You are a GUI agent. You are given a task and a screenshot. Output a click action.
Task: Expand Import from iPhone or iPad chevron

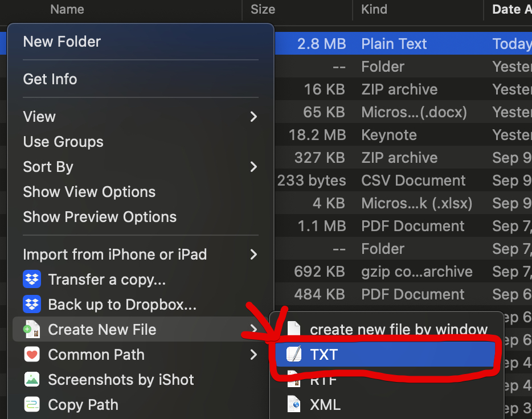(253, 254)
